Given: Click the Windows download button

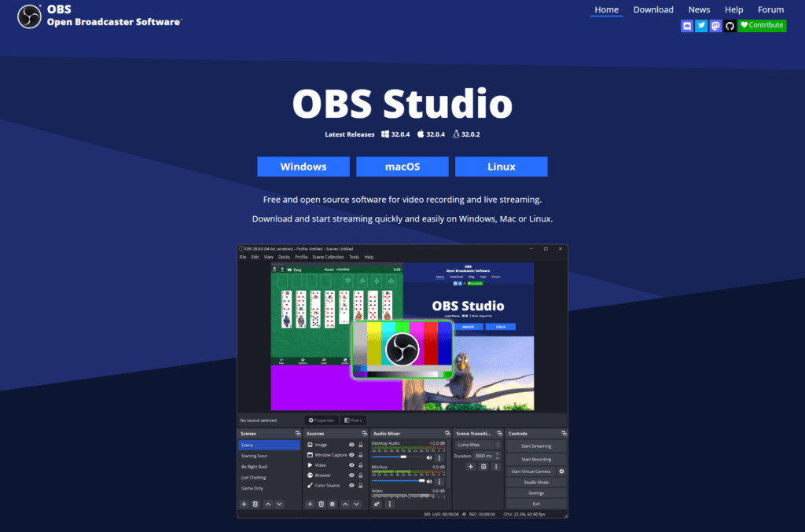Looking at the screenshot, I should (303, 167).
